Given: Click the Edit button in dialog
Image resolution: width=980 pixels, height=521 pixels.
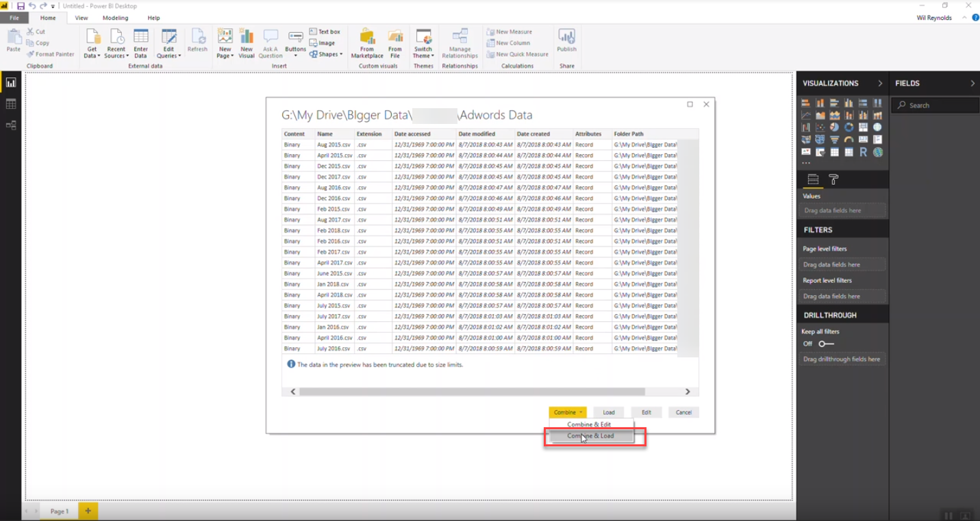Looking at the screenshot, I should [646, 412].
